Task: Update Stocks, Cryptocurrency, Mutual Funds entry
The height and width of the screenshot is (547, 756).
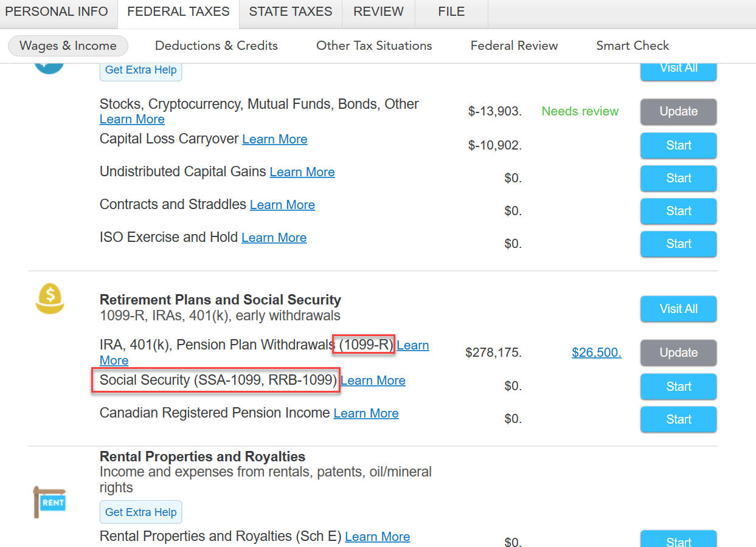Action: (x=678, y=112)
